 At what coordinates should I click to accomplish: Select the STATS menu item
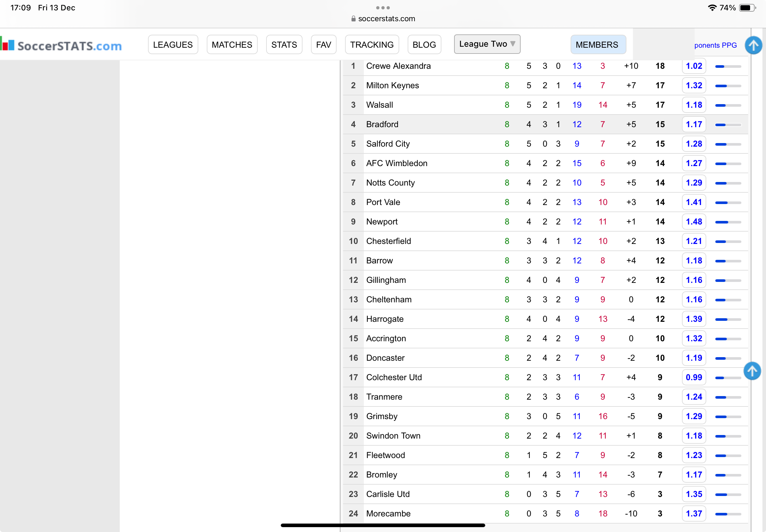[x=284, y=45]
